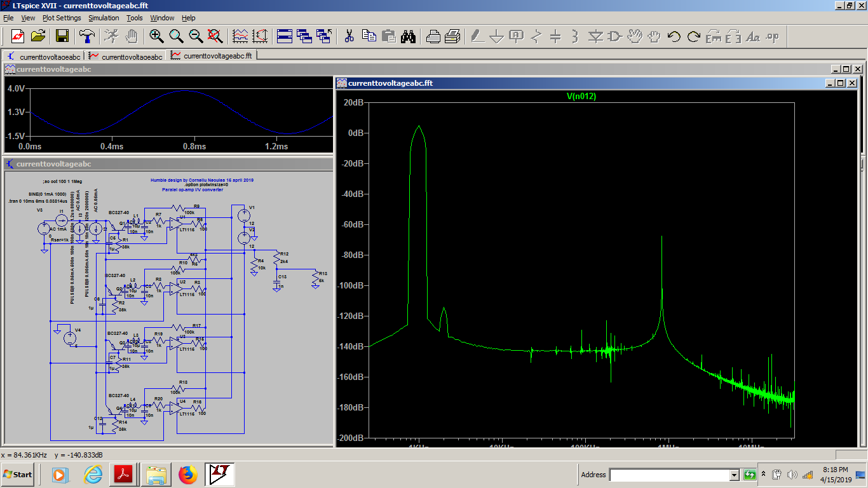Viewport: 868px width, 488px height.
Task: Select the Draw Wire pencil tool
Action: 477,36
